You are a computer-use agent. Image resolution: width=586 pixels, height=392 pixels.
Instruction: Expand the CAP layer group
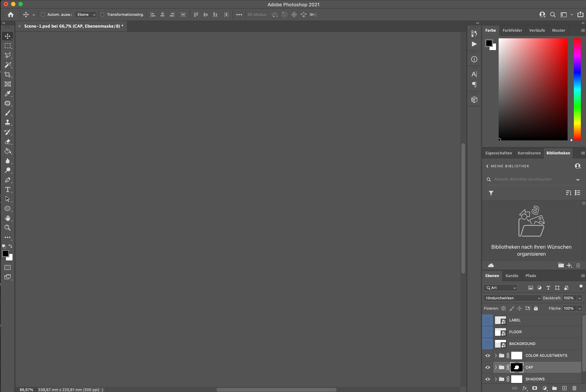(x=496, y=367)
